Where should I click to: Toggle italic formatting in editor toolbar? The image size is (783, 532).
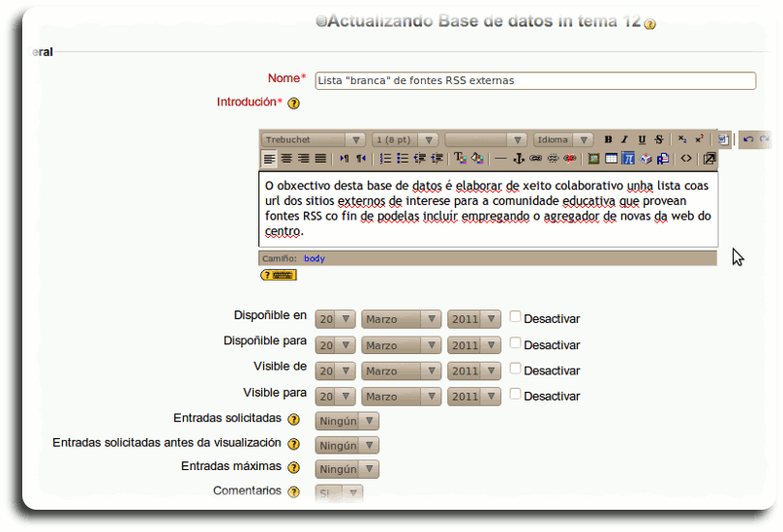coord(624,139)
